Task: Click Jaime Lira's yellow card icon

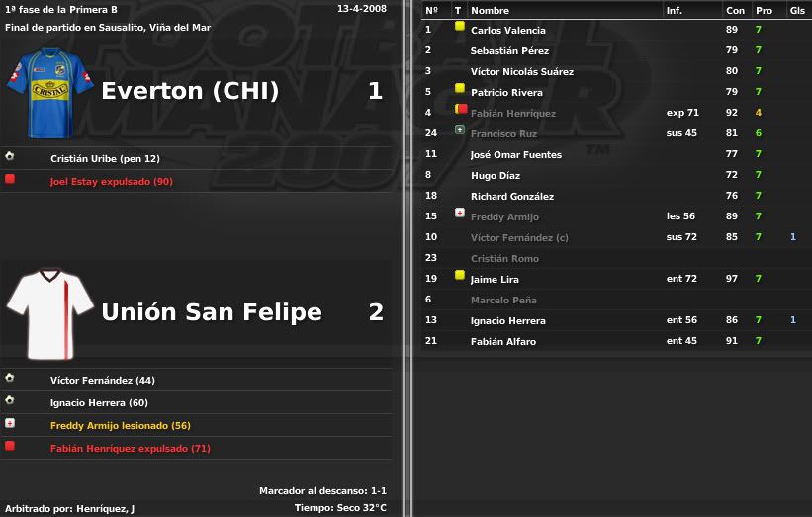Action: (459, 275)
